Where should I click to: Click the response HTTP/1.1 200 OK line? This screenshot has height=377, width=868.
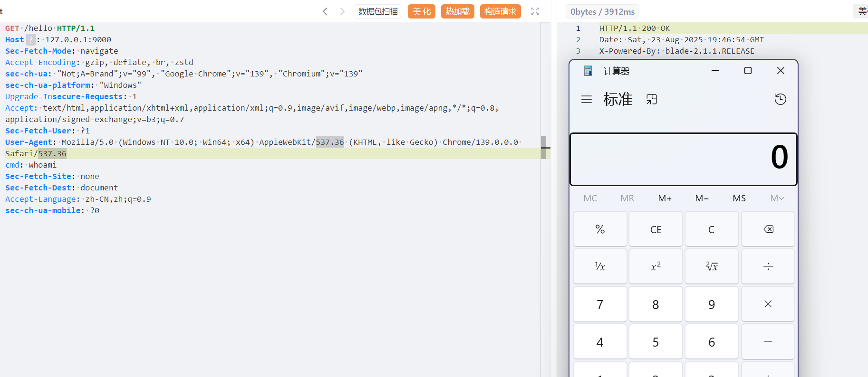(635, 28)
